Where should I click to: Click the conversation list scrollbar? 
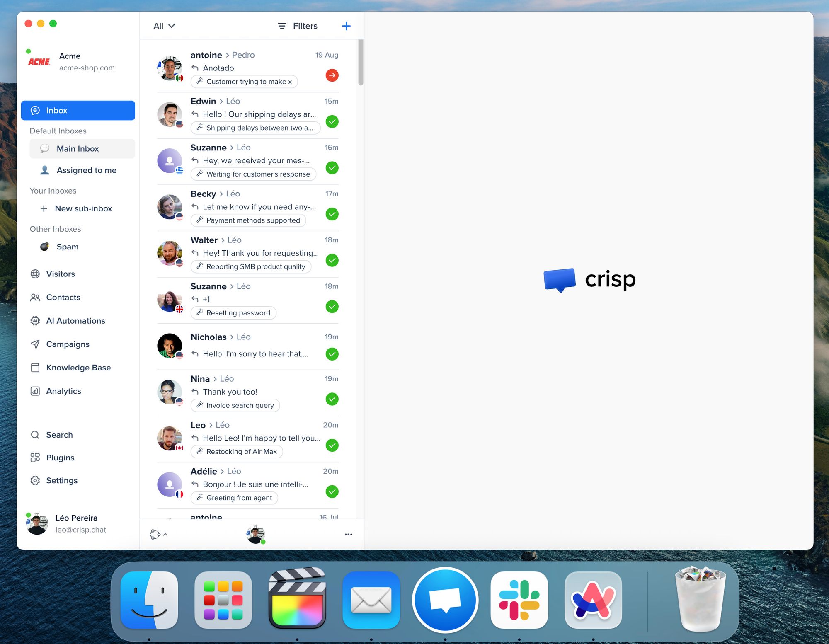tap(361, 63)
